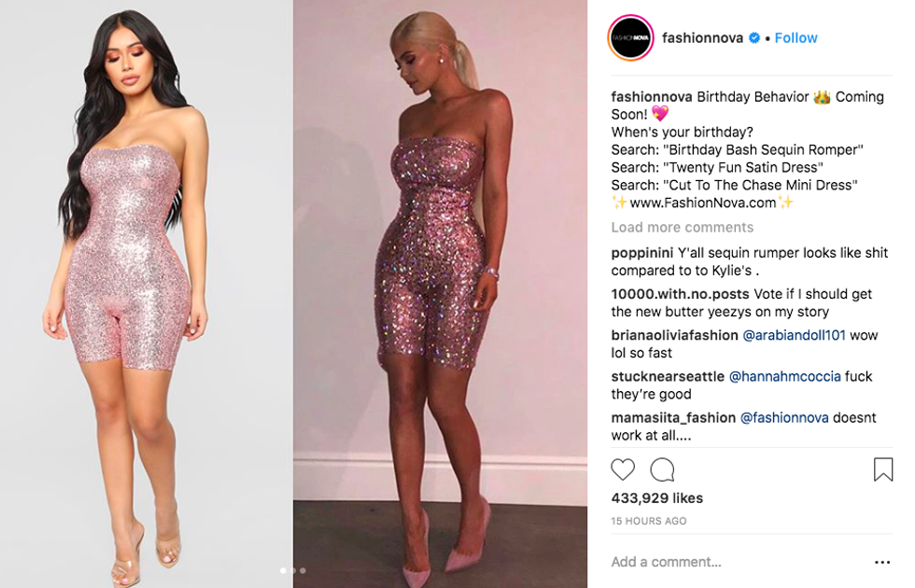This screenshot has height=588, width=915.
Task: Open the blonde woman romper photo
Action: (440, 294)
